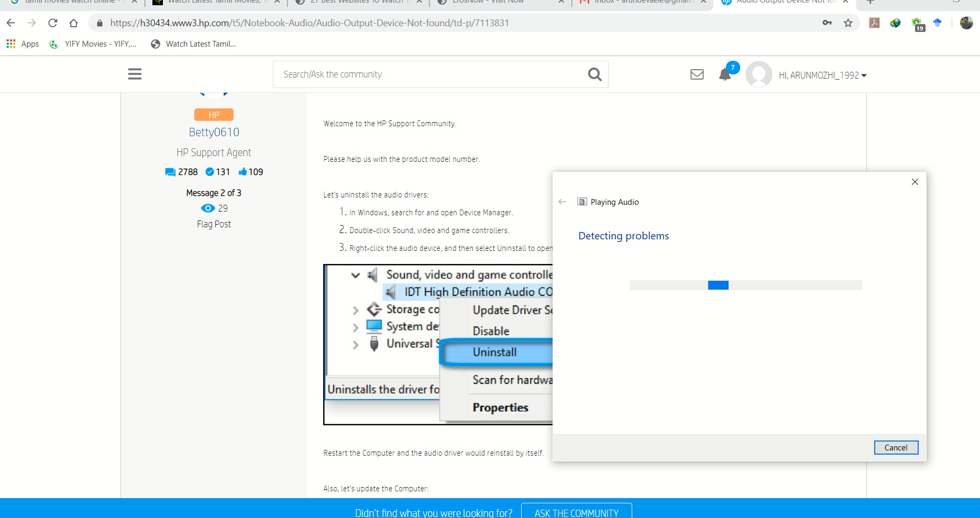
Task: Open notifications bell with 7 alerts
Action: pyautogui.click(x=725, y=74)
